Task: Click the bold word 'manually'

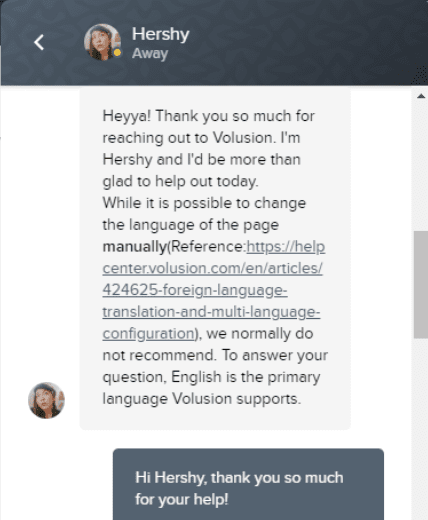Action: (134, 247)
